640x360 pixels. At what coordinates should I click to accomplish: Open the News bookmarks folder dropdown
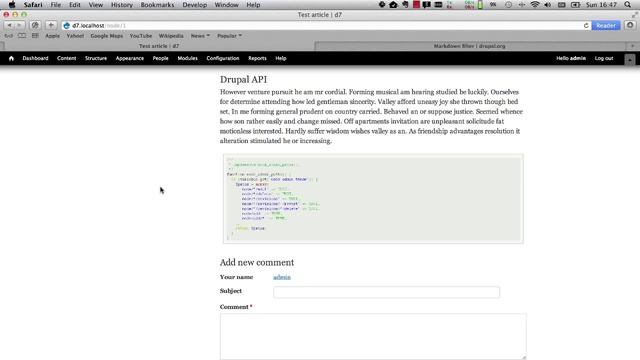[x=200, y=36]
